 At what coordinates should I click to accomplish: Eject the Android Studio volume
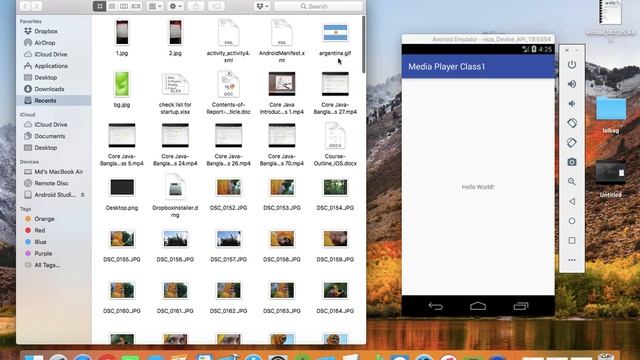pos(82,195)
